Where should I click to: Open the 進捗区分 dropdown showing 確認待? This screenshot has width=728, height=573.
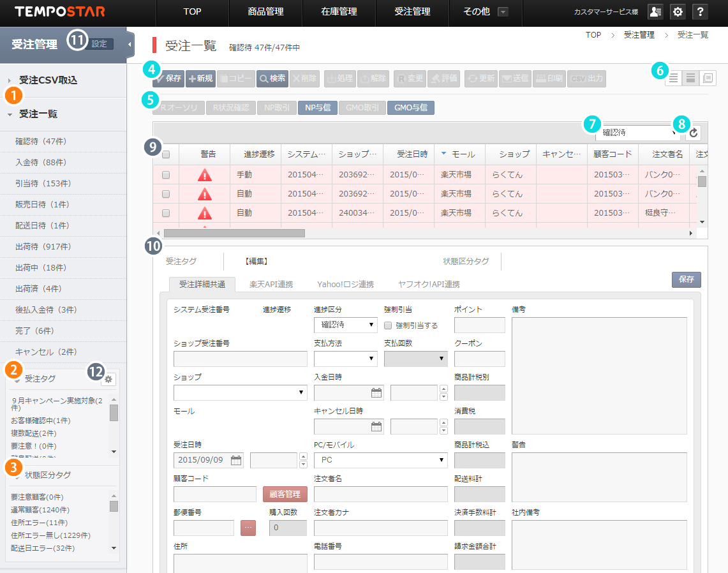(x=345, y=325)
